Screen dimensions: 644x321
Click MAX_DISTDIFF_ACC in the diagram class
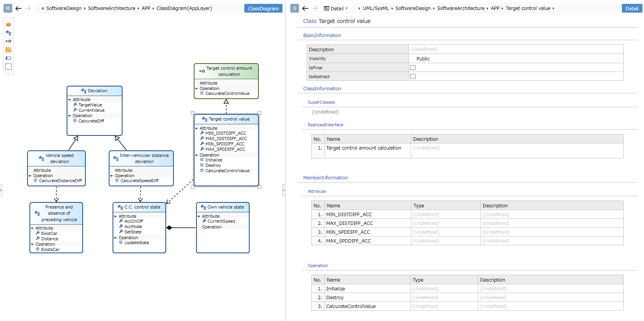click(226, 139)
